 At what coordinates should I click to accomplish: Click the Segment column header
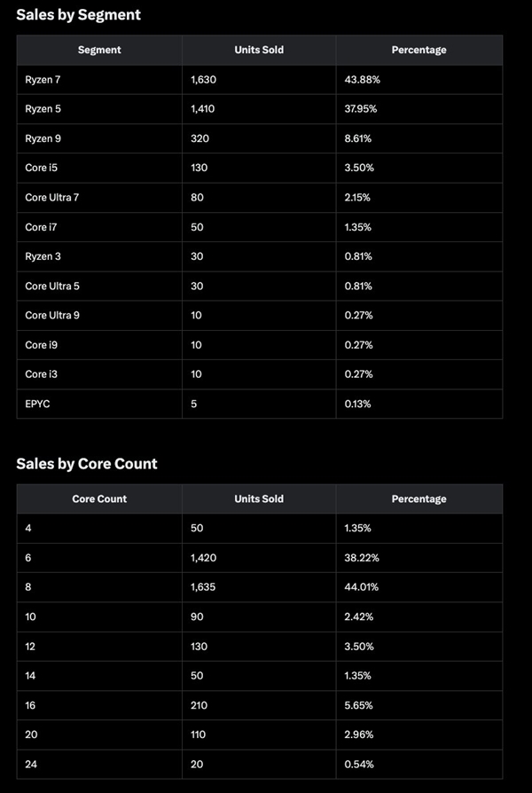click(99, 51)
